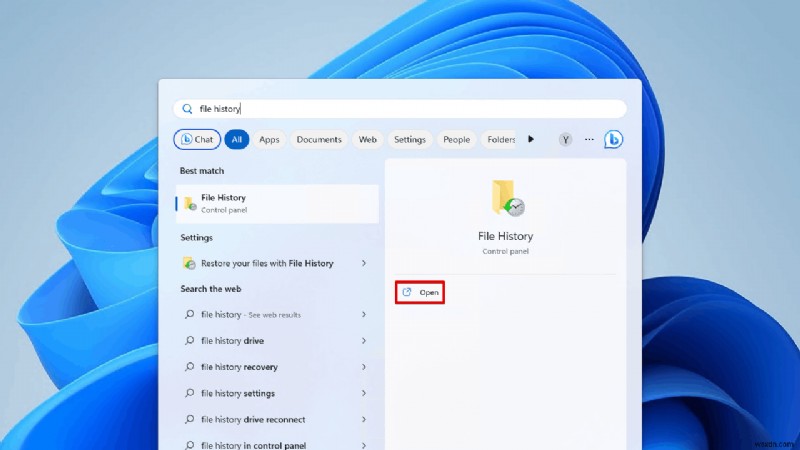Show more filters with the arrow

(531, 139)
